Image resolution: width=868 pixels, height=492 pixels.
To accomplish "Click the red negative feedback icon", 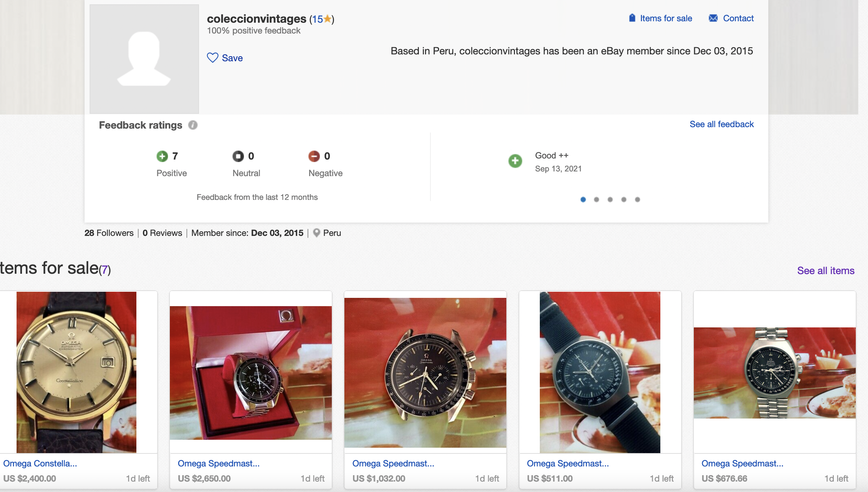I will pos(314,156).
